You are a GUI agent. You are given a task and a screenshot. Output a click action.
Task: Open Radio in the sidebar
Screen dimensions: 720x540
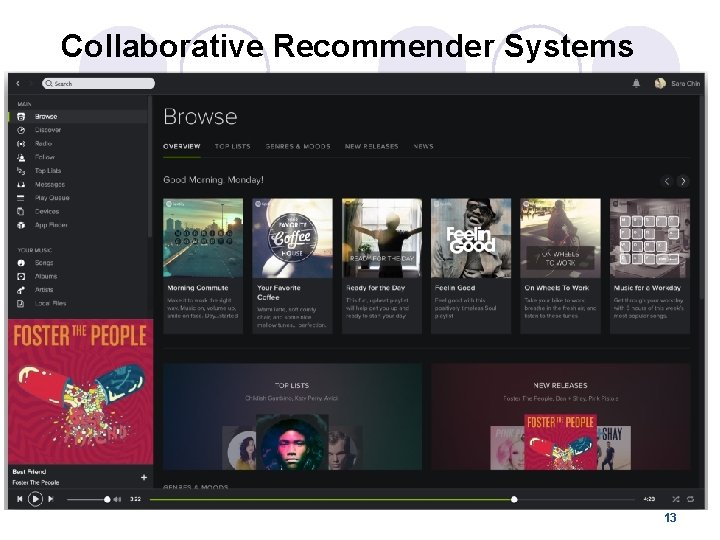point(44,144)
